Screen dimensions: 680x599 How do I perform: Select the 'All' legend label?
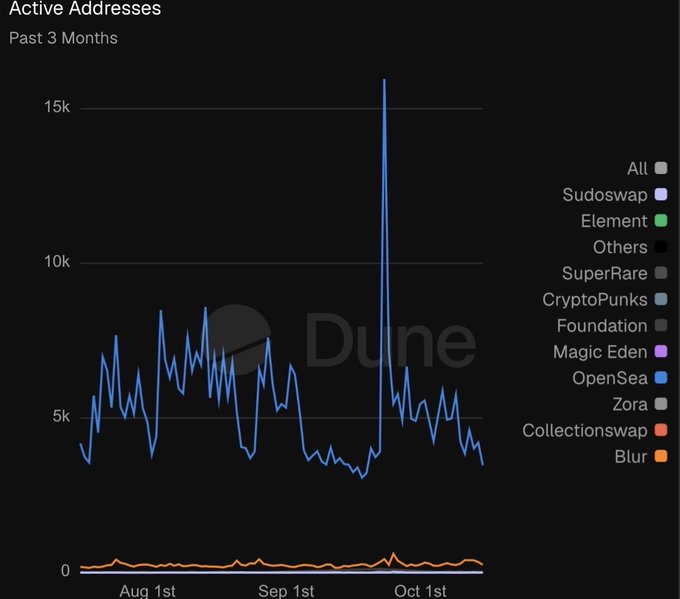637,169
